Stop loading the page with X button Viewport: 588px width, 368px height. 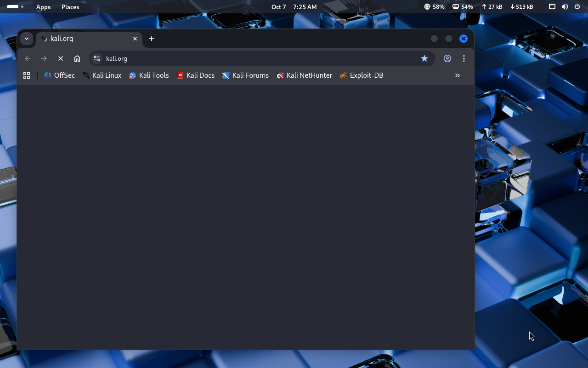click(61, 58)
